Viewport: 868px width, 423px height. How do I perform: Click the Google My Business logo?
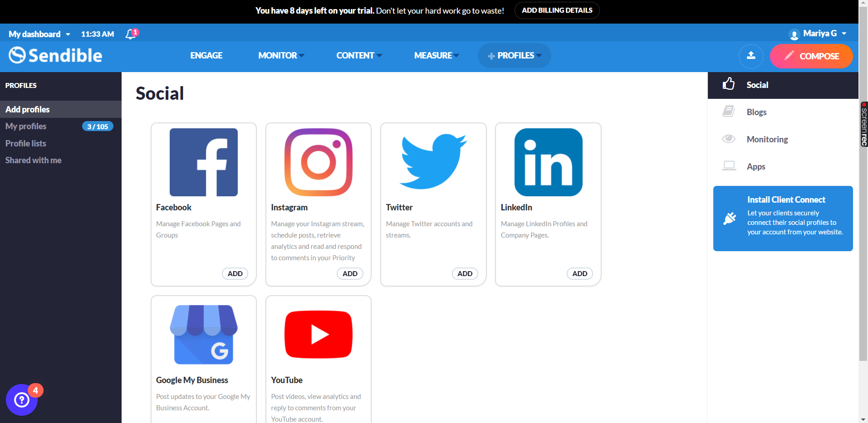click(204, 335)
